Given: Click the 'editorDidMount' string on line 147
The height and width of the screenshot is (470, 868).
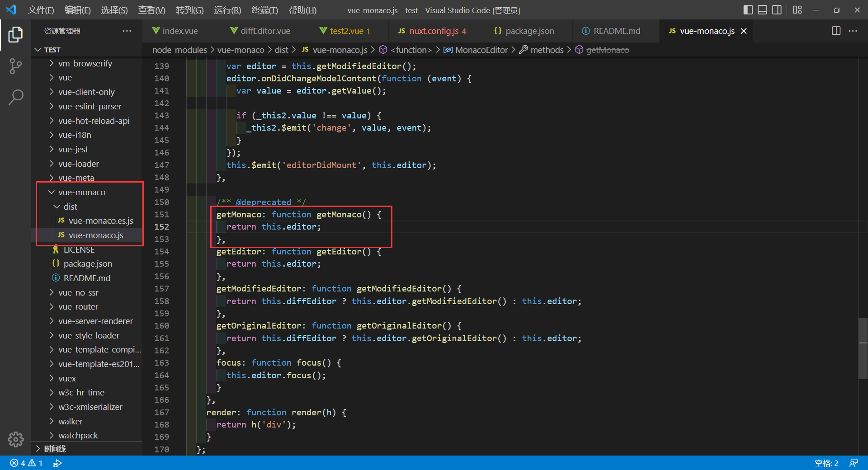Looking at the screenshot, I should click(x=321, y=165).
